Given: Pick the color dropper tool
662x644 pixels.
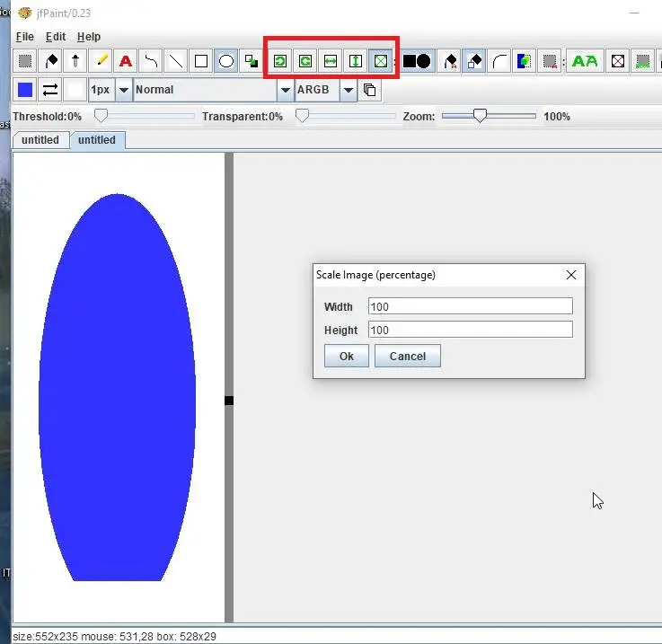Looking at the screenshot, I should (x=75, y=61).
